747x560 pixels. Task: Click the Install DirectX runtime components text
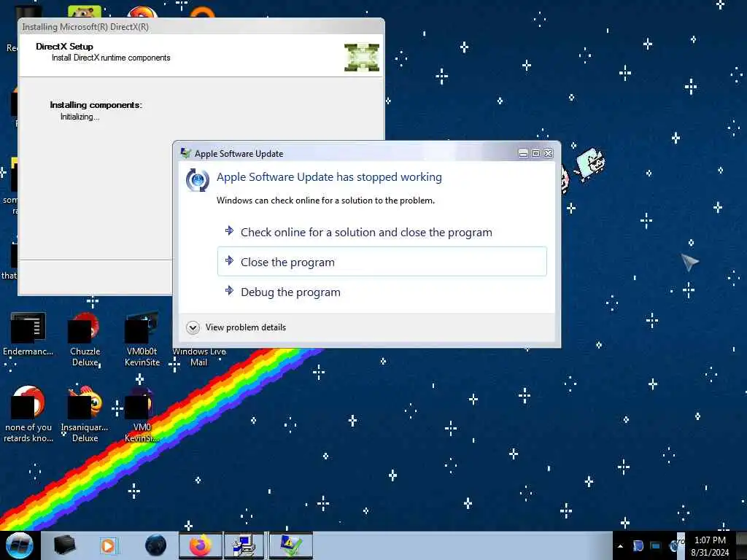click(111, 58)
